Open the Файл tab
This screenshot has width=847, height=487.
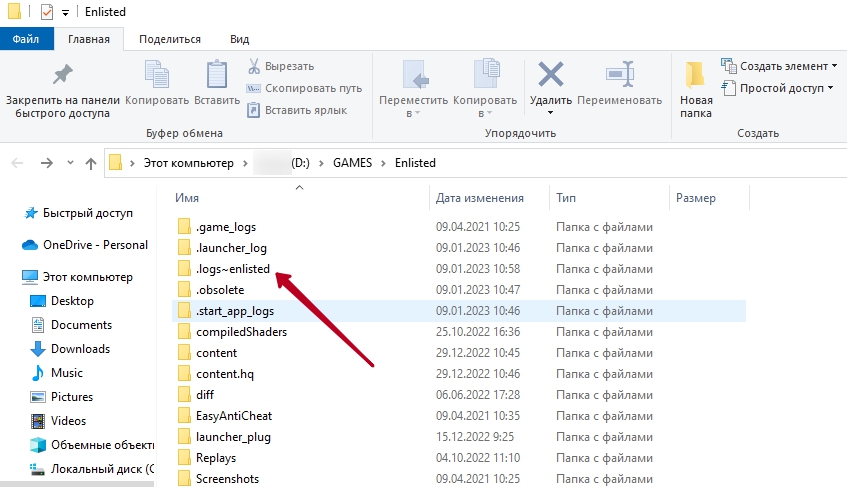pos(26,39)
